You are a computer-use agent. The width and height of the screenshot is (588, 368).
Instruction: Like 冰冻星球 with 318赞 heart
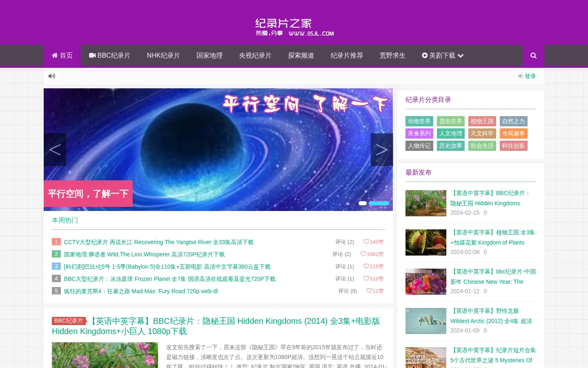pyautogui.click(x=373, y=279)
